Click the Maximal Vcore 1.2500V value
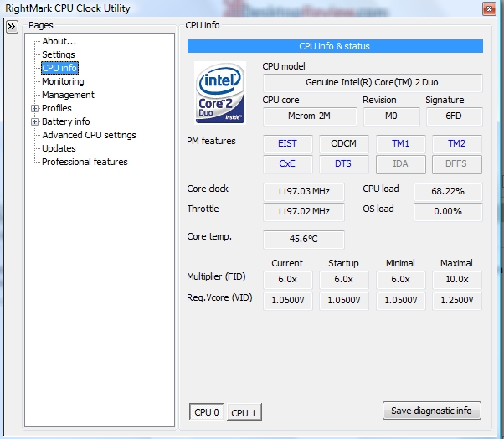Screen dimensions: 504x439 pos(457,301)
